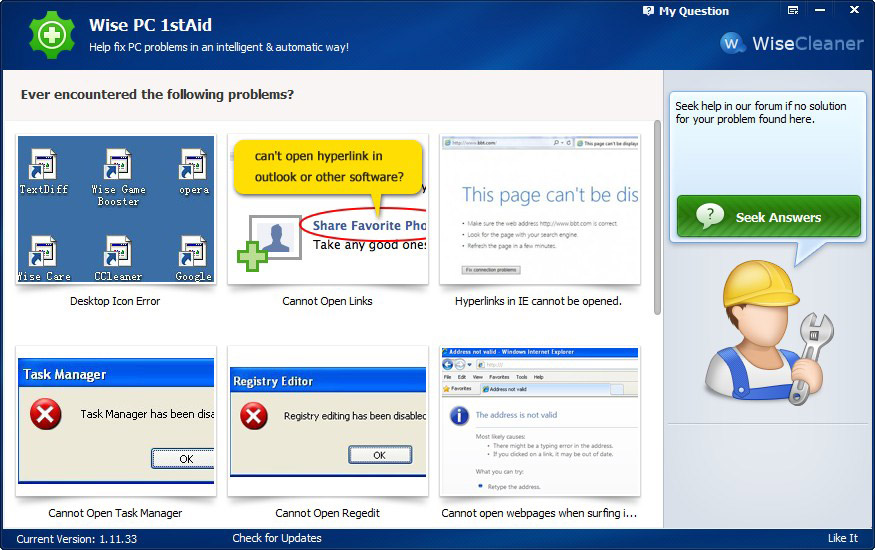Click the WiseCleaner logo
875x550 pixels.
click(792, 44)
